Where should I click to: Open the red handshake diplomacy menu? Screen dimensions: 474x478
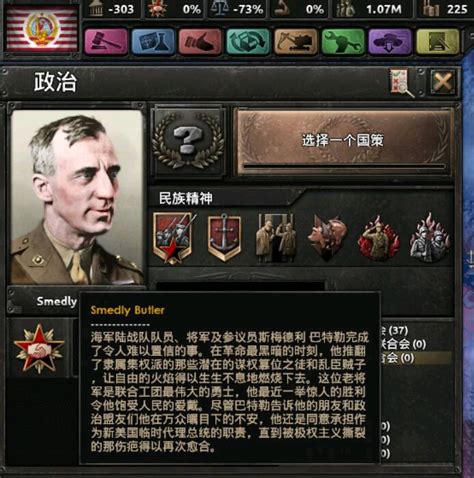(x=200, y=42)
